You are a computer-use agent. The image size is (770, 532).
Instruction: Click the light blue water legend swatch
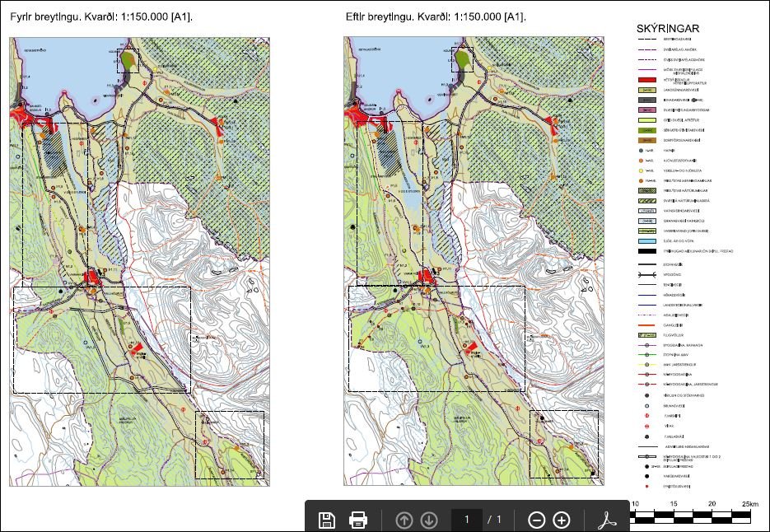tap(647, 240)
